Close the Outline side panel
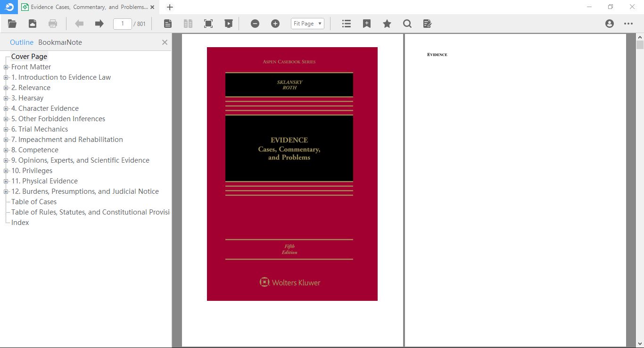The width and height of the screenshot is (644, 348). (165, 42)
